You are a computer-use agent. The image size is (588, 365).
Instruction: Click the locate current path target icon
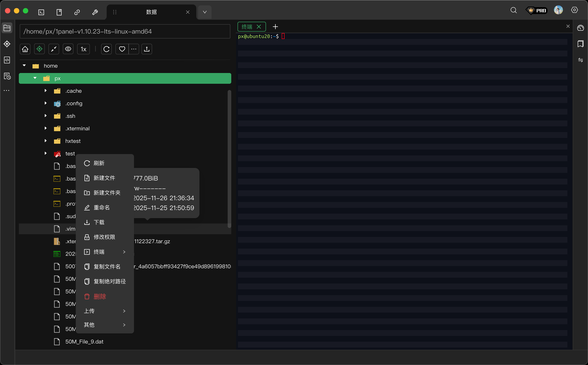tap(39, 49)
